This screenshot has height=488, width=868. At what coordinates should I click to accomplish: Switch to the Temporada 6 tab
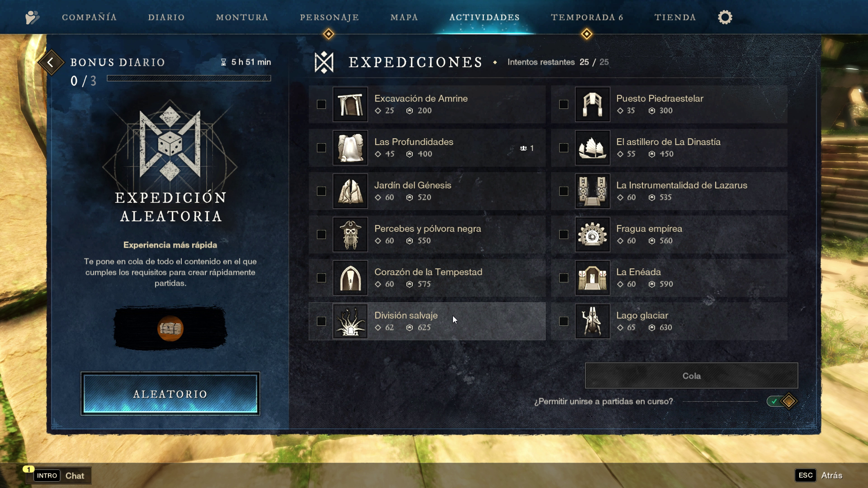point(587,17)
